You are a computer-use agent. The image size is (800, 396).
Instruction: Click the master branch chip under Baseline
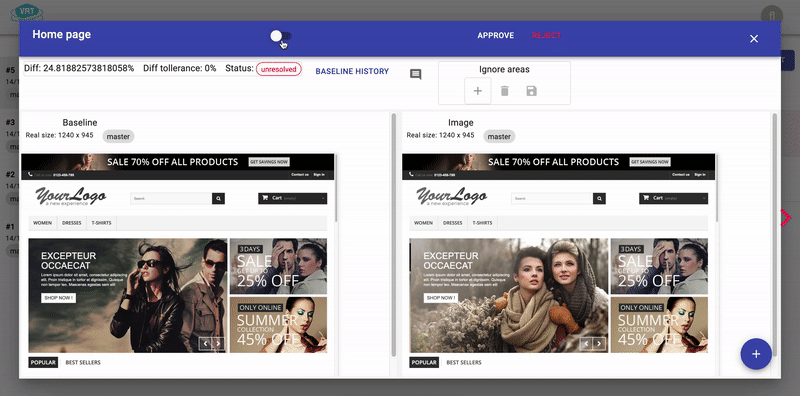[118, 136]
